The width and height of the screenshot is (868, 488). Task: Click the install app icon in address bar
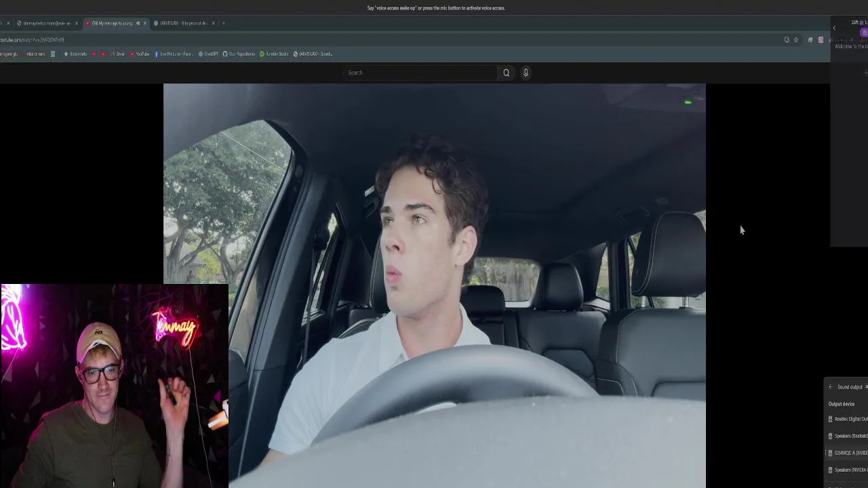pos(787,40)
